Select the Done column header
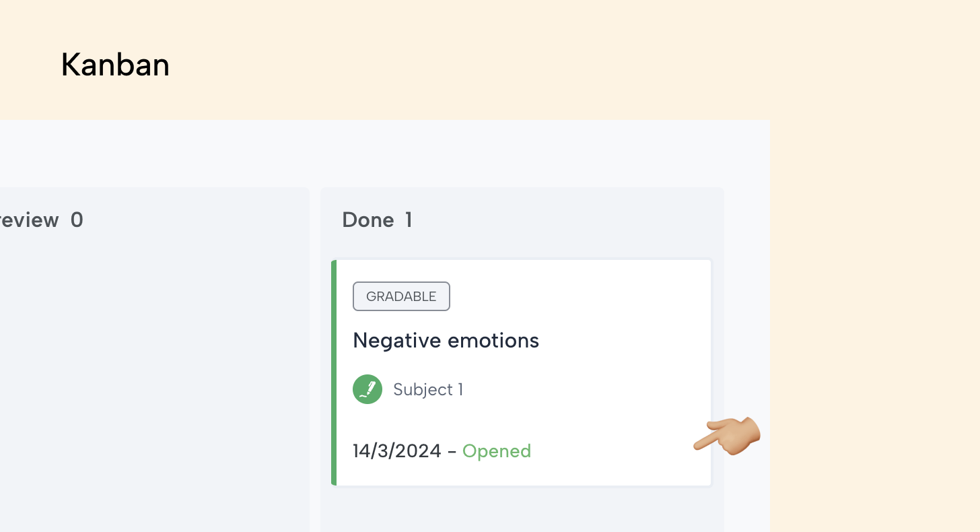 (x=368, y=220)
